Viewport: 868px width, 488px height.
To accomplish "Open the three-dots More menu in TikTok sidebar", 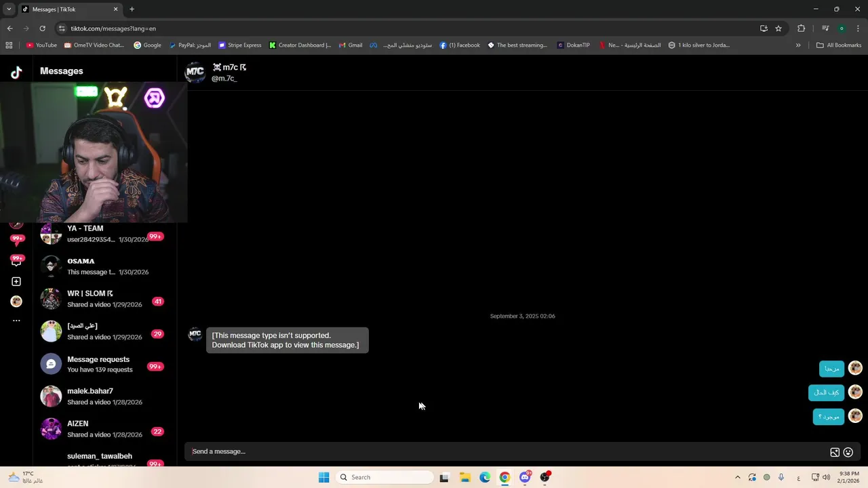I will click(x=16, y=321).
